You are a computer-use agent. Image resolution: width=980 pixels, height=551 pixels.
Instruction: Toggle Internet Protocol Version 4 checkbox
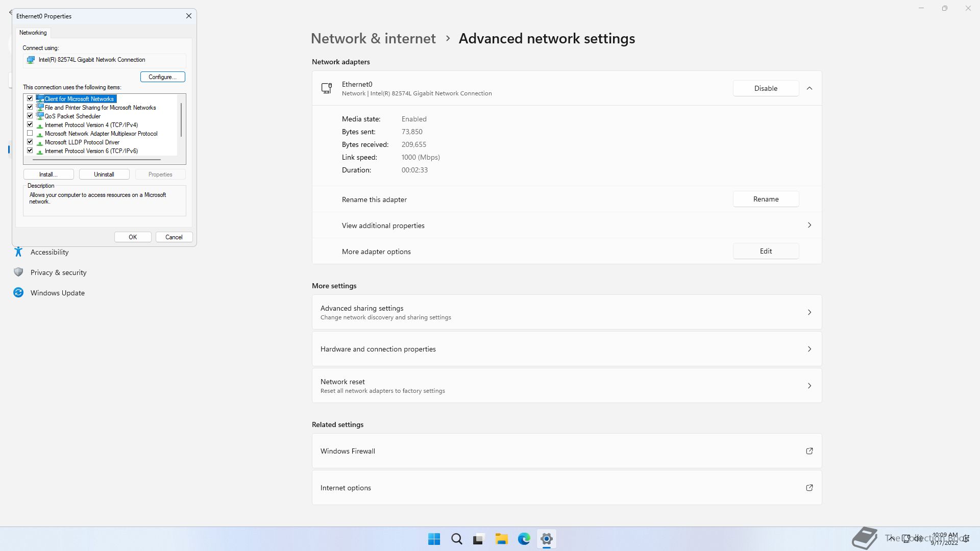(x=30, y=124)
